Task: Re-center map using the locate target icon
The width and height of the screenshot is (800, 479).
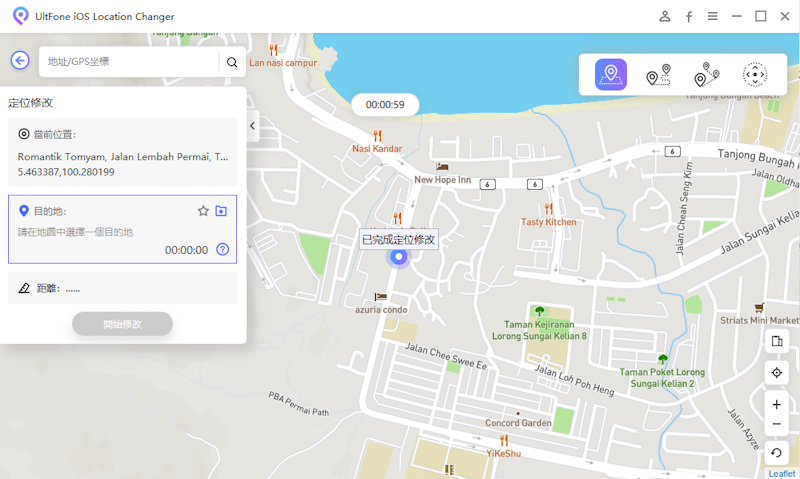Action: click(x=777, y=372)
